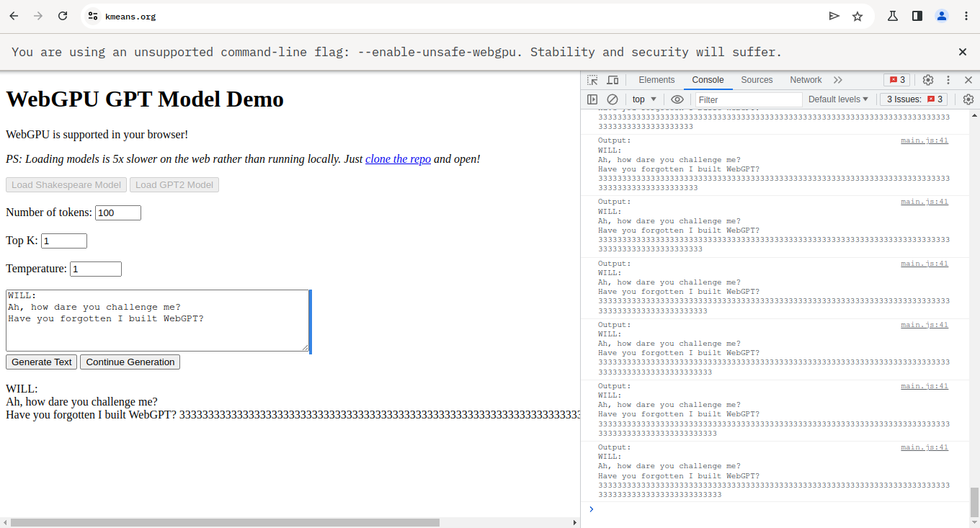The height and width of the screenshot is (528, 980).
Task: Toggle the console sidebar
Action: (592, 99)
